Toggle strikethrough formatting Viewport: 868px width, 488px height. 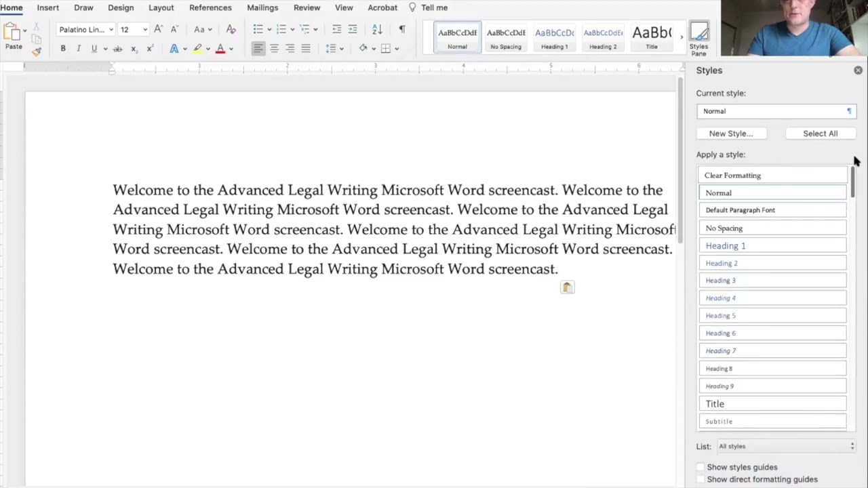pyautogui.click(x=117, y=49)
